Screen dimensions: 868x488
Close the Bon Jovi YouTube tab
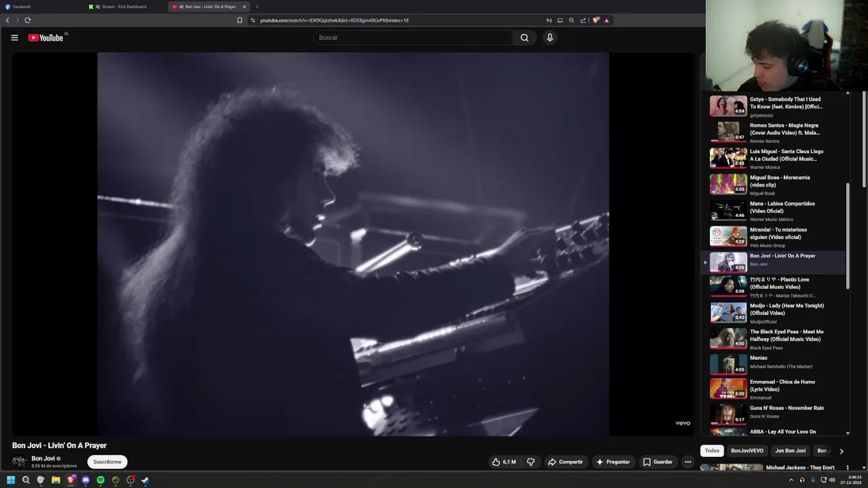click(244, 7)
